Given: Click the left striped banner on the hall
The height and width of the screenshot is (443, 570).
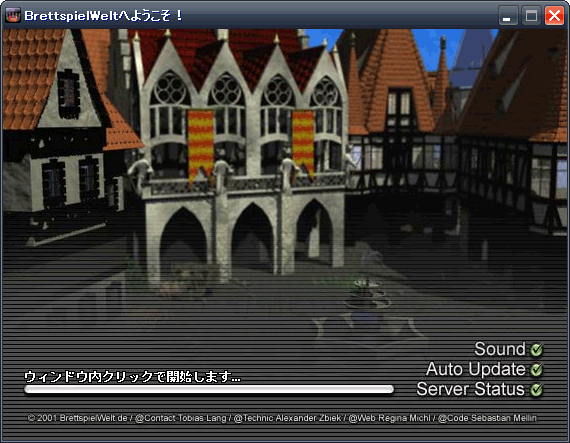Looking at the screenshot, I should click(200, 145).
